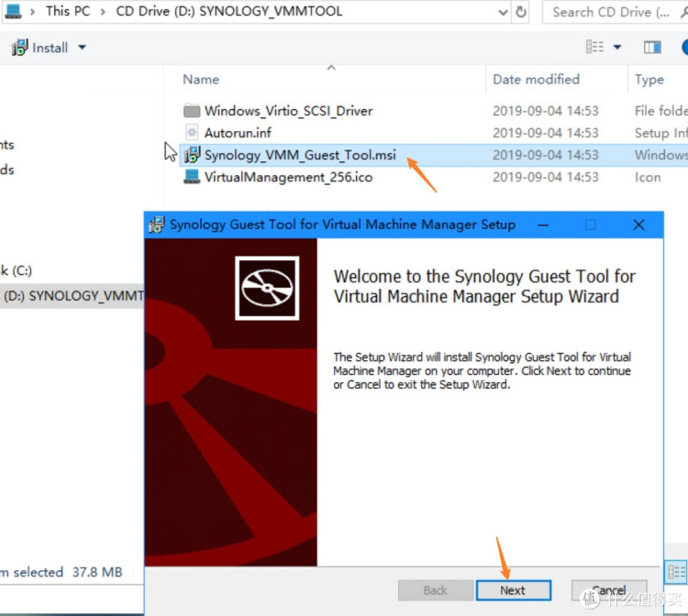Click the Windows_Virtio_SCSI_Driver folder icon

point(192,111)
